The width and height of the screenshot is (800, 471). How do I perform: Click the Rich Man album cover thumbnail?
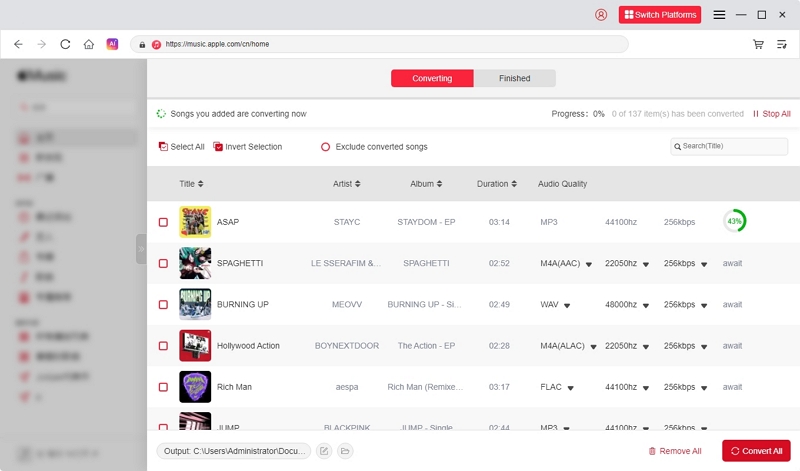pos(195,387)
